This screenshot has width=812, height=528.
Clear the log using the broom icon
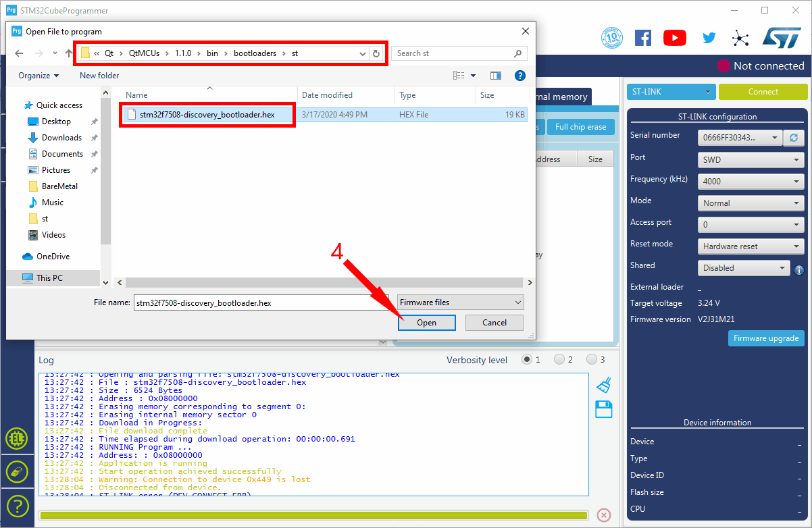tap(603, 384)
